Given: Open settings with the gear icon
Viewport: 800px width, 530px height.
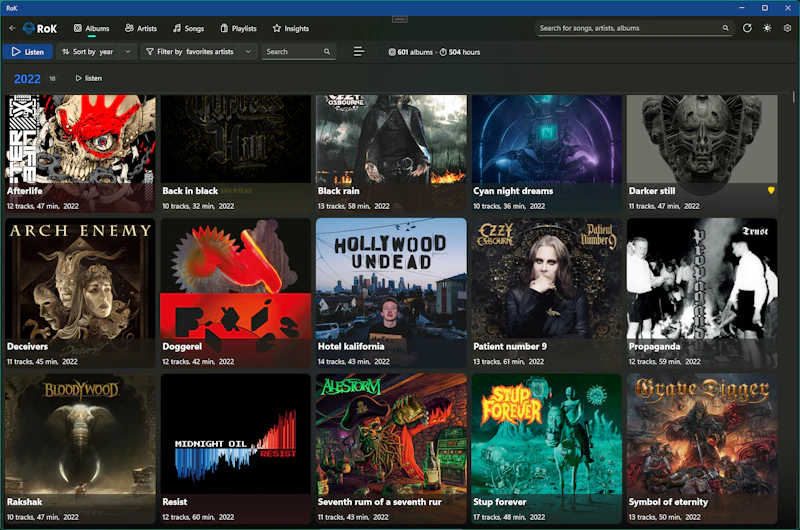Looking at the screenshot, I should click(787, 28).
